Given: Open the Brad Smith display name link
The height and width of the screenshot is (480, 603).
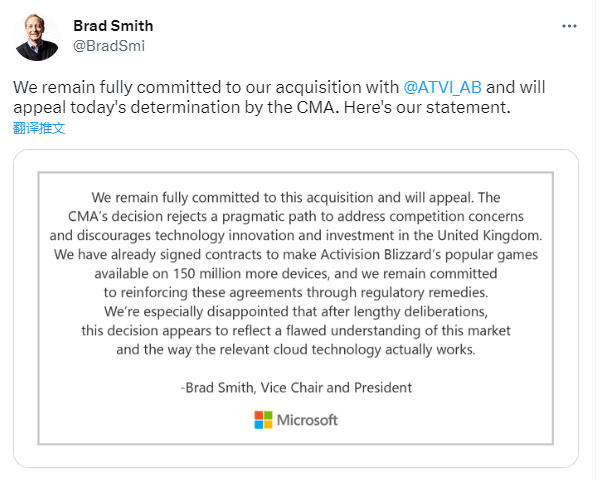Looking at the screenshot, I should [x=113, y=26].
